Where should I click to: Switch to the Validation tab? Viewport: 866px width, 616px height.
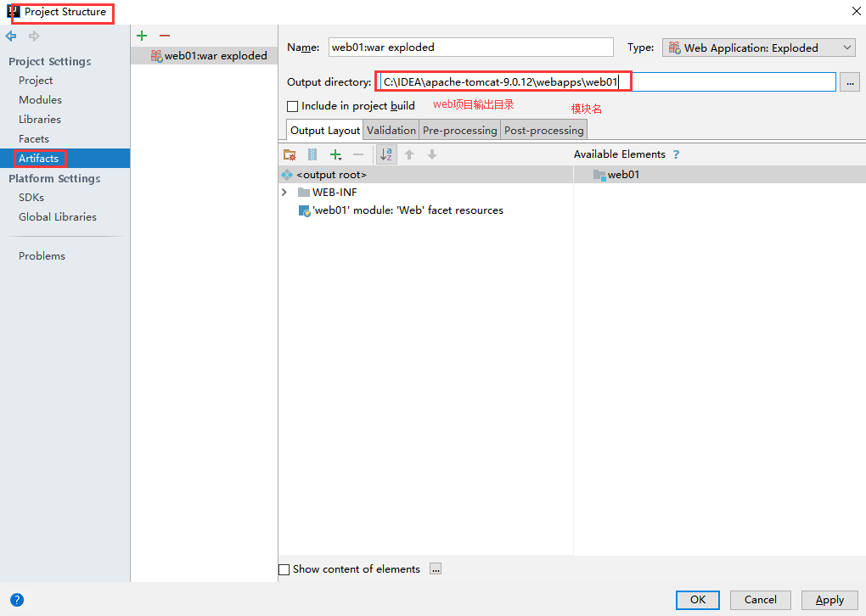point(391,131)
